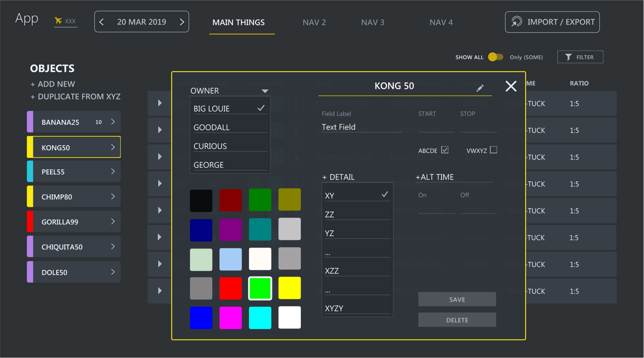Image resolution: width=644 pixels, height=358 pixels.
Task: Go to the previous date with left arrow
Action: [101, 22]
